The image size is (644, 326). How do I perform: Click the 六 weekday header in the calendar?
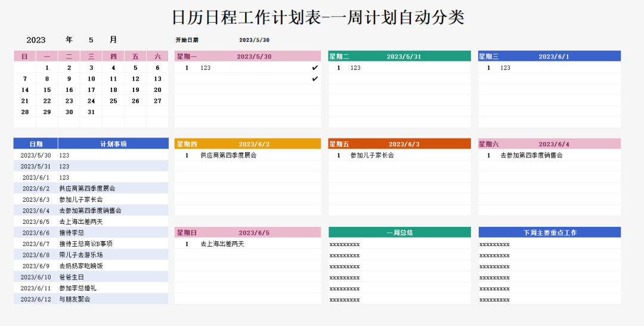[157, 56]
